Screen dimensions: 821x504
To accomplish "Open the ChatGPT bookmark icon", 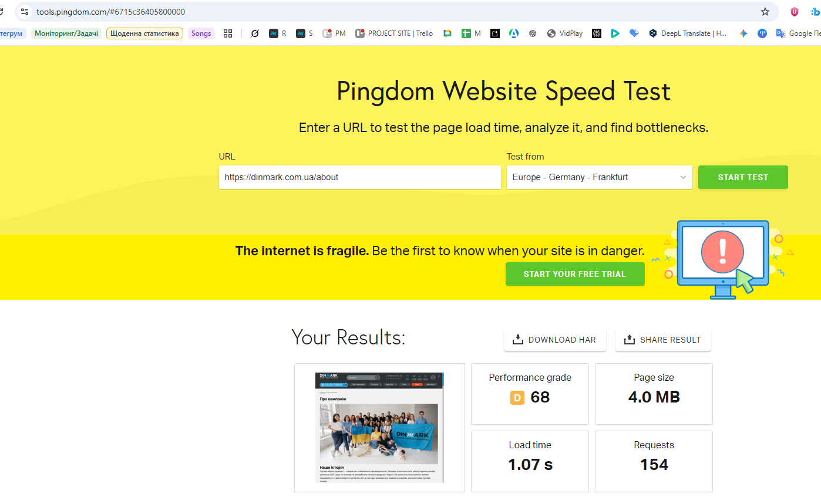I will click(x=533, y=33).
